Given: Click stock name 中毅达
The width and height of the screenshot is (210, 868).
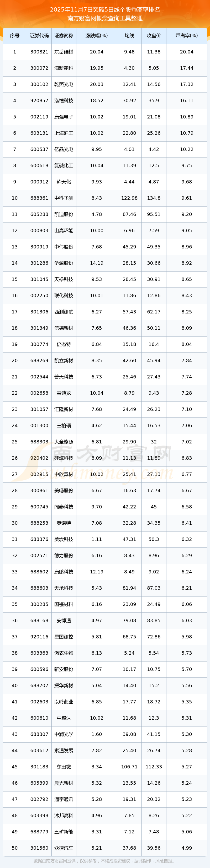Looking at the screenshot, I should point(64,718).
